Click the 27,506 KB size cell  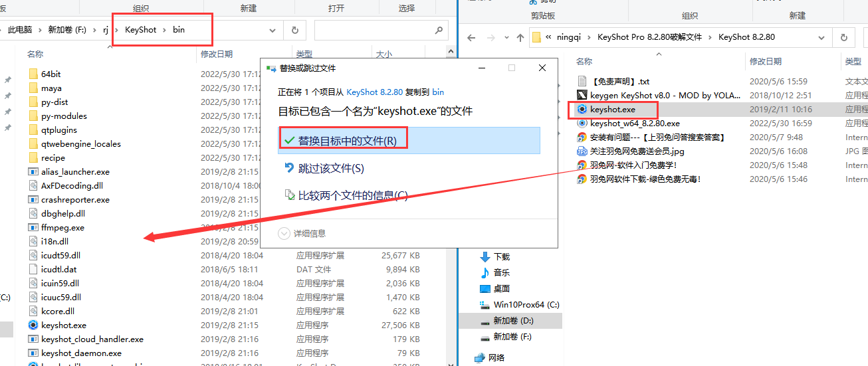[x=401, y=325]
